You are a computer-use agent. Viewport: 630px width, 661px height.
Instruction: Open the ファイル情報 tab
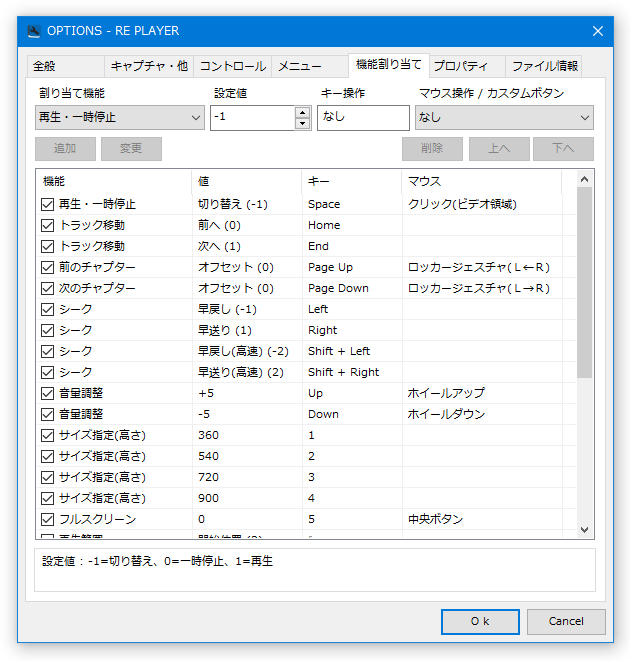point(544,66)
